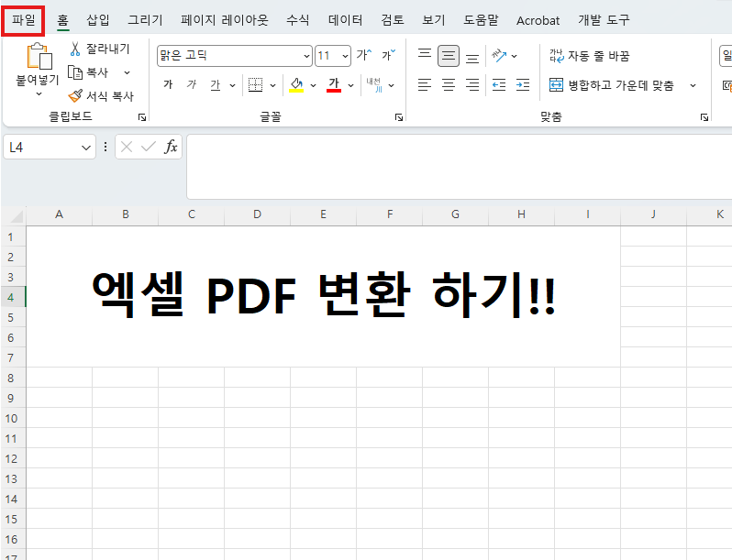Click 병합하고 가운데 맞춤 button
732x560 pixels.
(612, 85)
